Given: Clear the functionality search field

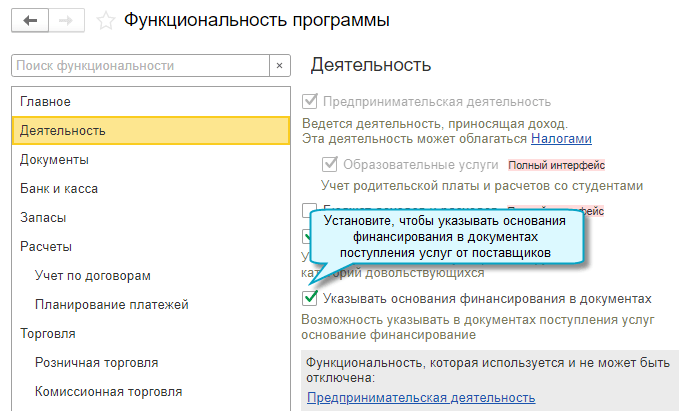Looking at the screenshot, I should (283, 66).
